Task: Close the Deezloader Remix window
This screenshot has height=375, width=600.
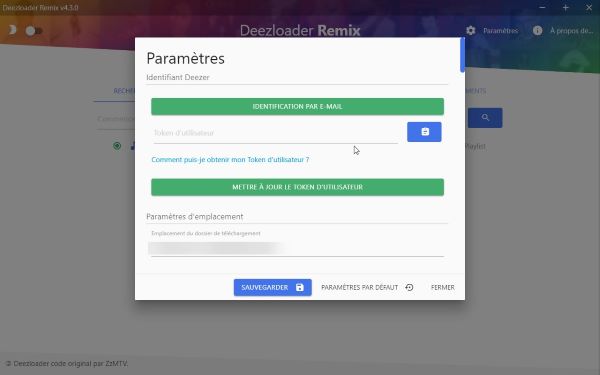Action: click(x=589, y=7)
